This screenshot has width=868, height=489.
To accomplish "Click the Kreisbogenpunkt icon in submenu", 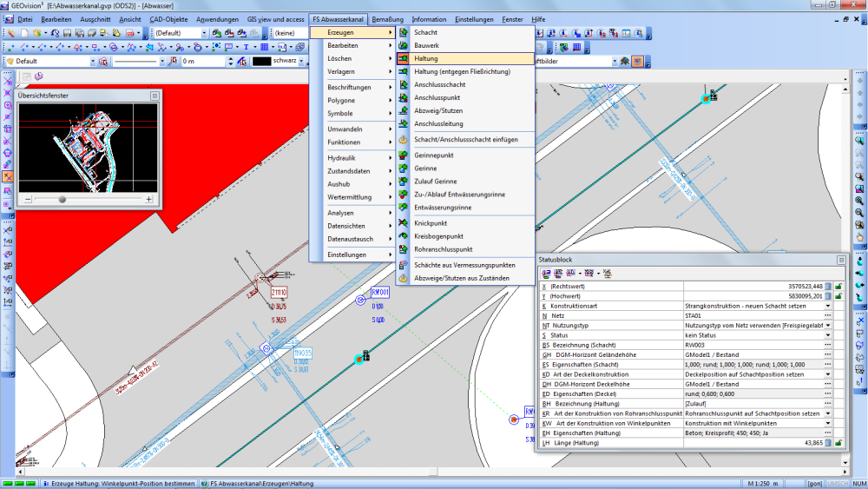I will 403,236.
